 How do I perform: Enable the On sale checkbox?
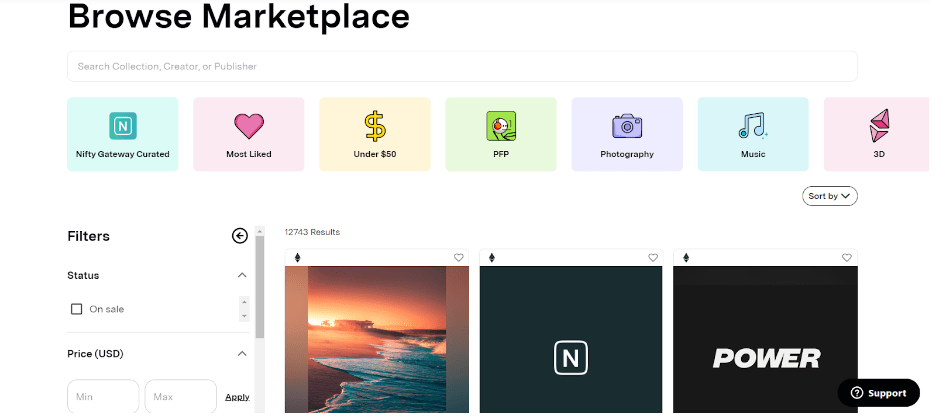click(x=76, y=309)
